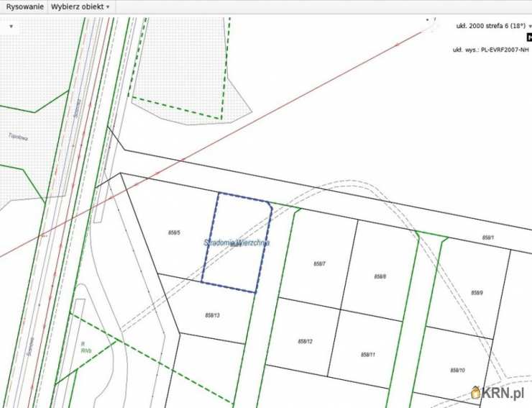Select parcel 858/12 on the map
The image size is (532, 408).
click(x=305, y=340)
